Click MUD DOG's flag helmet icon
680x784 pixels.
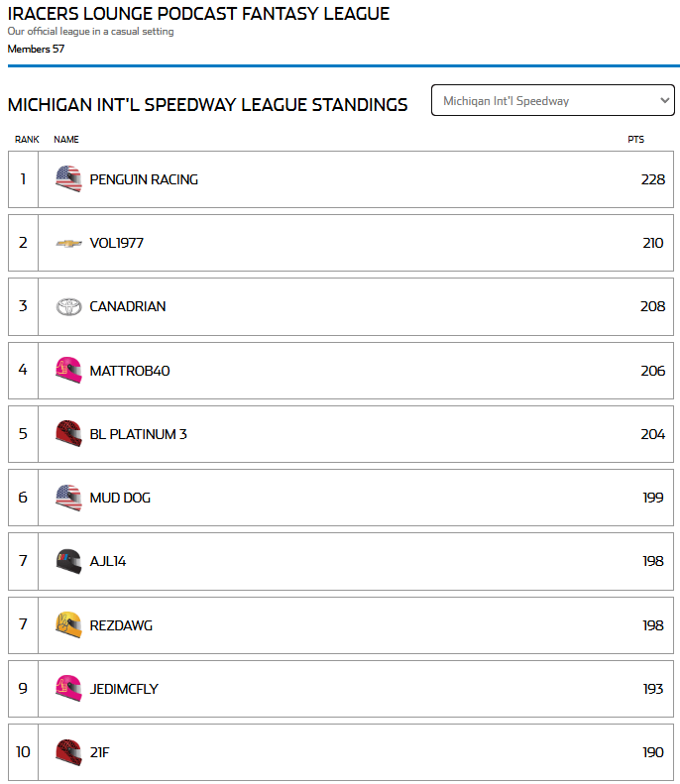point(68,498)
